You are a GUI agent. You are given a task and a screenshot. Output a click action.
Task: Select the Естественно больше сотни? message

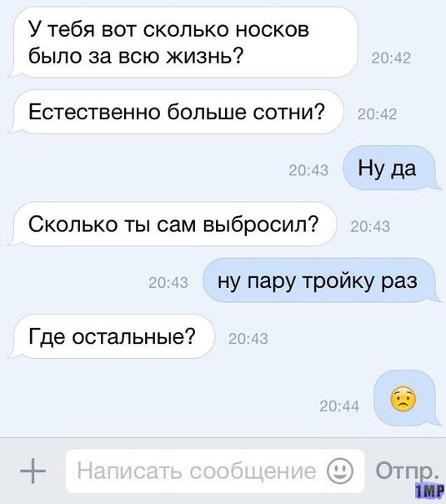tap(176, 112)
